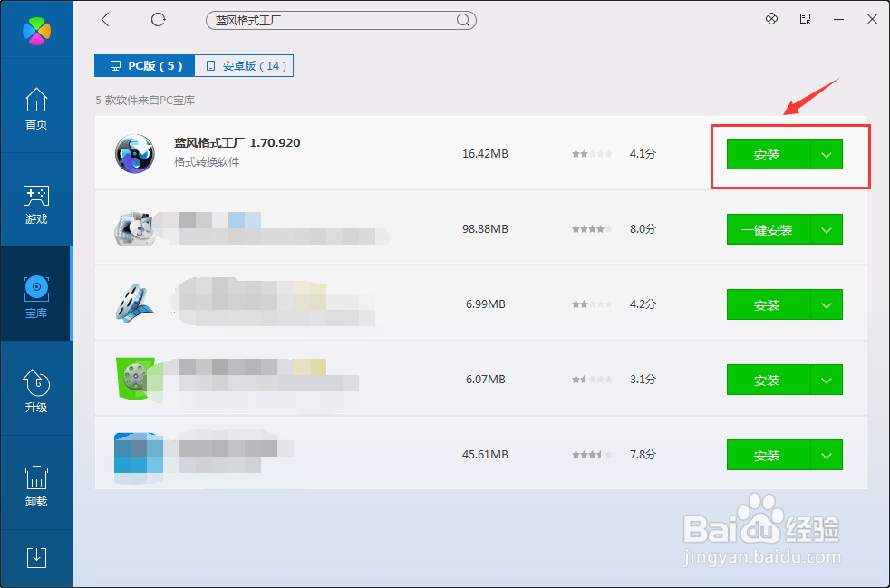890x588 pixels.
Task: Switch to the 安卓版 (14) tab
Action: (244, 66)
